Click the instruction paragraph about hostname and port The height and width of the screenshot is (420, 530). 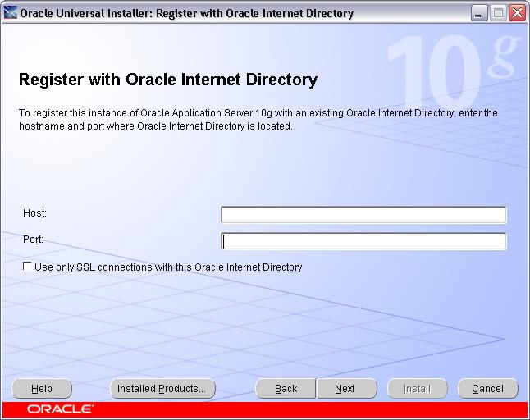258,120
